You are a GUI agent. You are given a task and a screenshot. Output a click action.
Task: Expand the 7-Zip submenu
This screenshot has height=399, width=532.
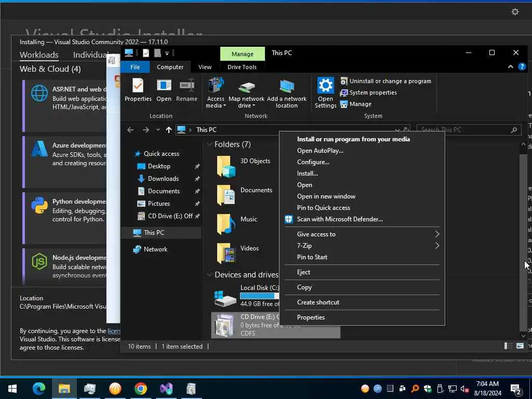coord(437,246)
